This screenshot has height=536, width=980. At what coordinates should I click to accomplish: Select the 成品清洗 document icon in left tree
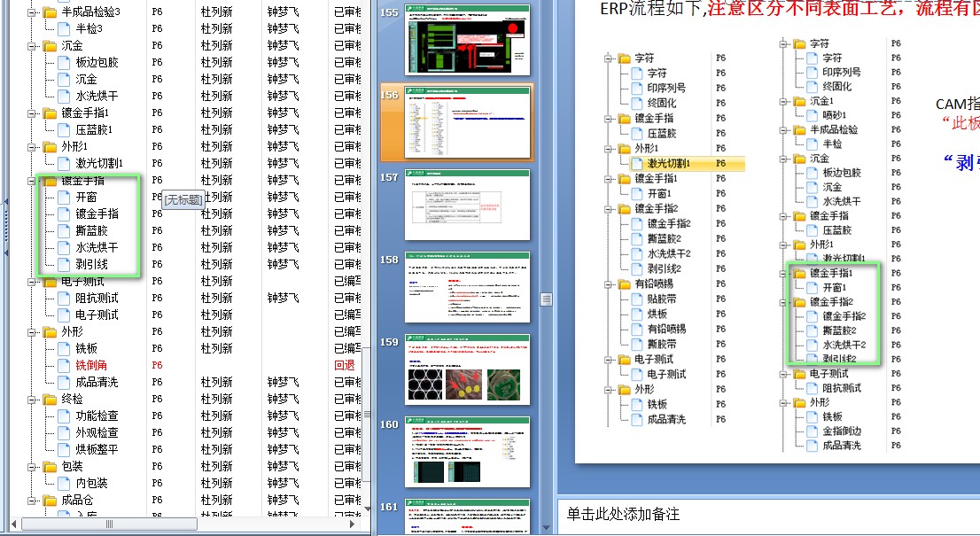[x=64, y=383]
